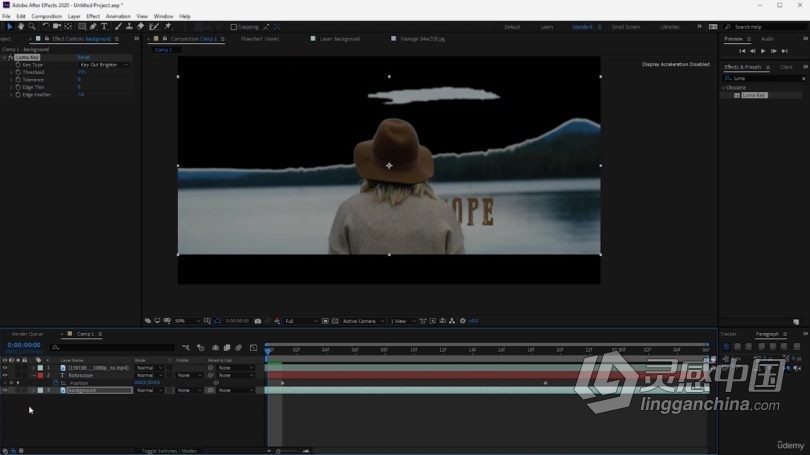This screenshot has height=455, width=810.
Task: Select the Zoom magnifier tool
Action: tap(32, 26)
